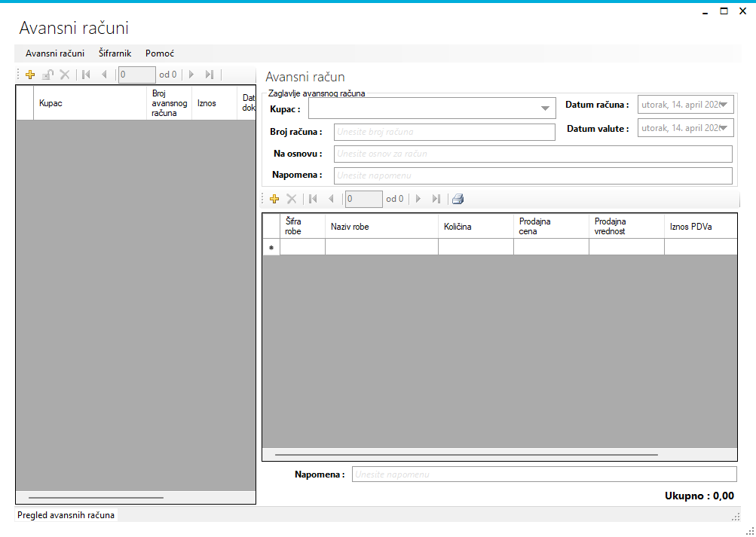Screen dimensions: 756x537
Task: Go to last record in left list toolbar
Action: tap(210, 75)
